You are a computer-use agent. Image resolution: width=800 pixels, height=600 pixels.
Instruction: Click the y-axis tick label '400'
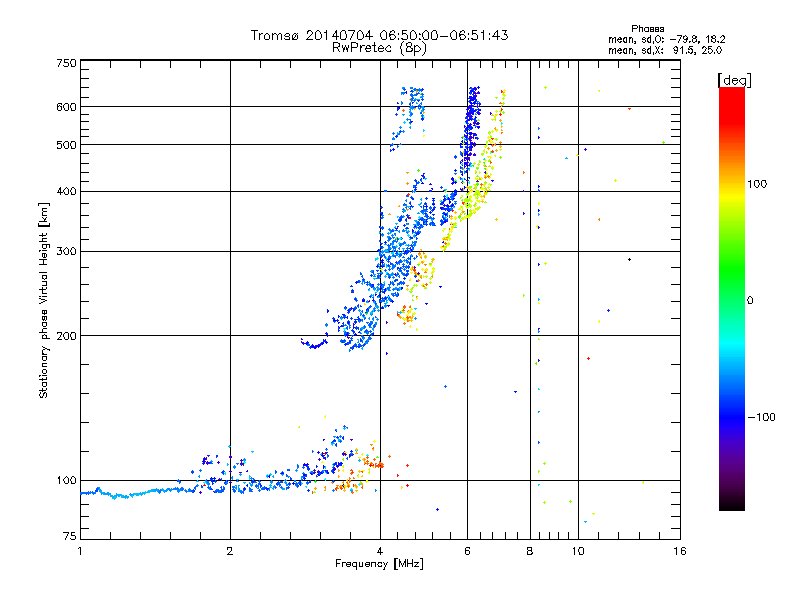tap(66, 192)
